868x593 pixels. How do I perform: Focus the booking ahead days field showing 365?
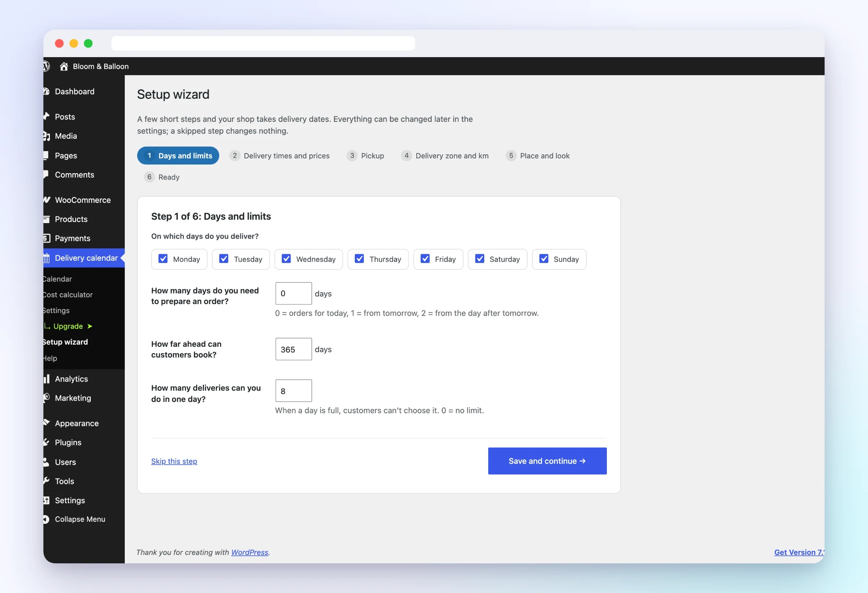(x=294, y=349)
